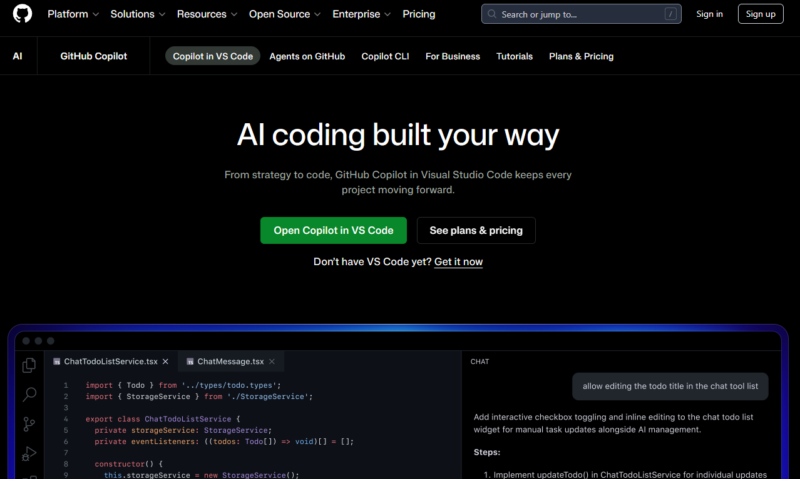Click Open Copilot in VS Code button

(x=333, y=230)
